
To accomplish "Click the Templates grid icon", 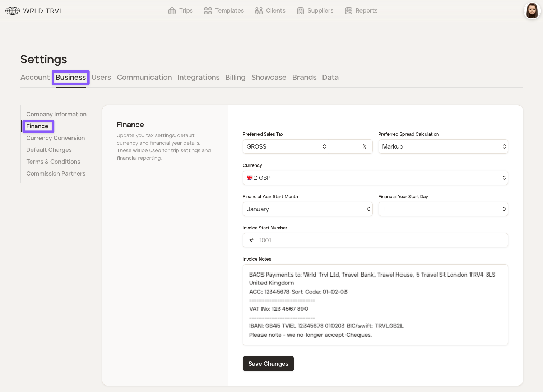I will [208, 11].
